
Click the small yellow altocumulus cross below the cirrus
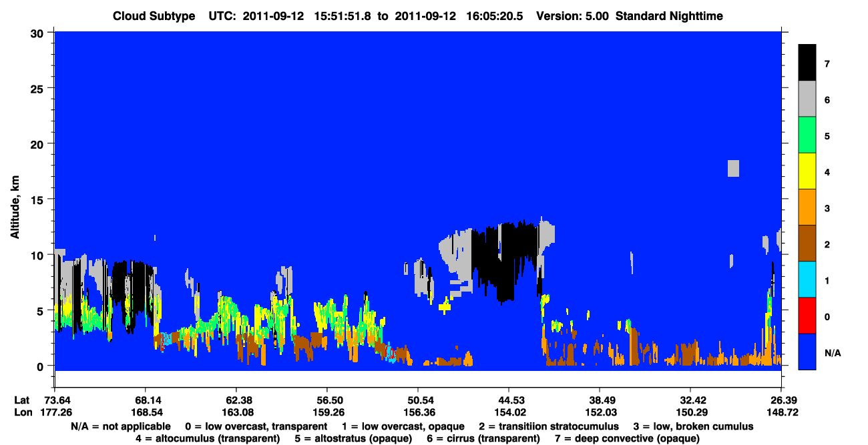[x=445, y=306]
